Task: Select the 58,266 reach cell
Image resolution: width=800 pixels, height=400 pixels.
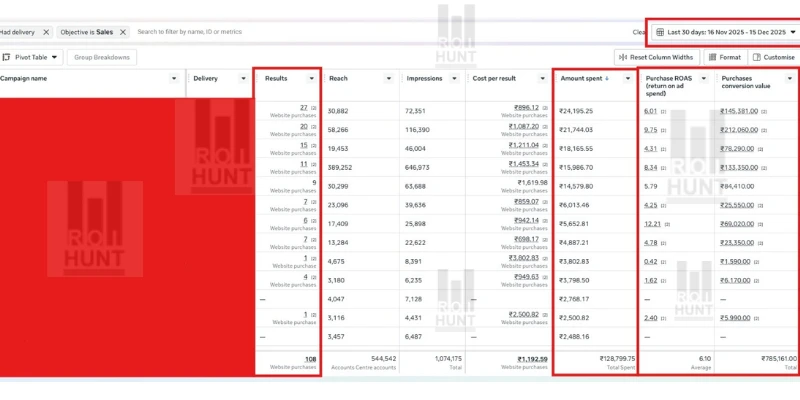Action: [338, 130]
